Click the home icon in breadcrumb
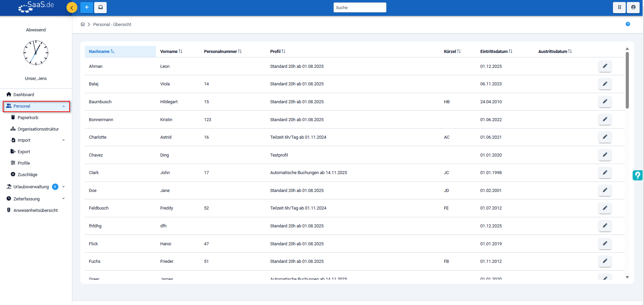The height and width of the screenshot is (305, 644). tap(83, 24)
